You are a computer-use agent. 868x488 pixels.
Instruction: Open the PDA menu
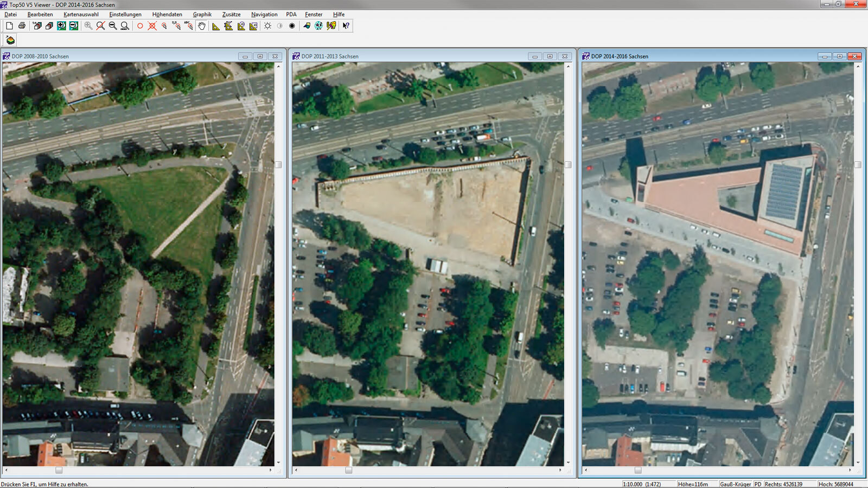pyautogui.click(x=291, y=14)
